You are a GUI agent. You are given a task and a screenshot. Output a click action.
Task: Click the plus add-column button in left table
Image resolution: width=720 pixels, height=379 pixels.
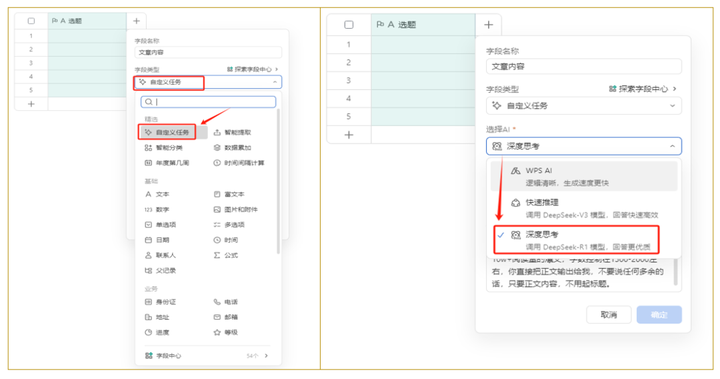(x=136, y=21)
